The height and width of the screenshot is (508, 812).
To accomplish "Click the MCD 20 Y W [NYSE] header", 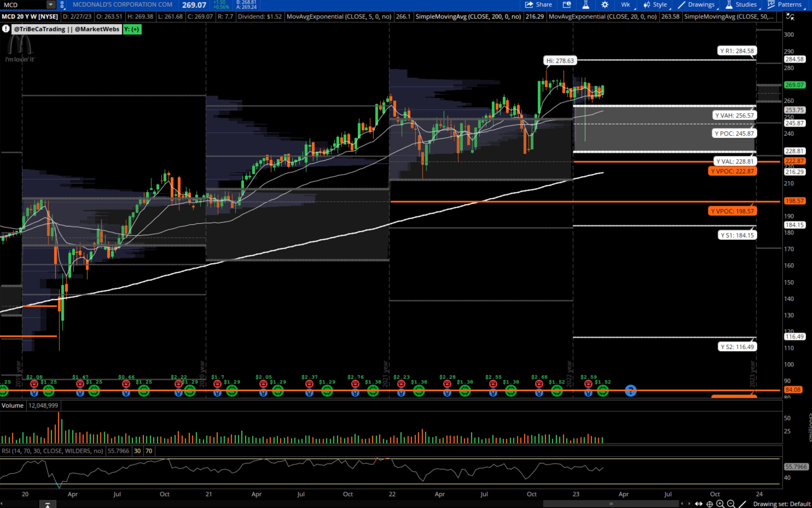I will 30,17.
